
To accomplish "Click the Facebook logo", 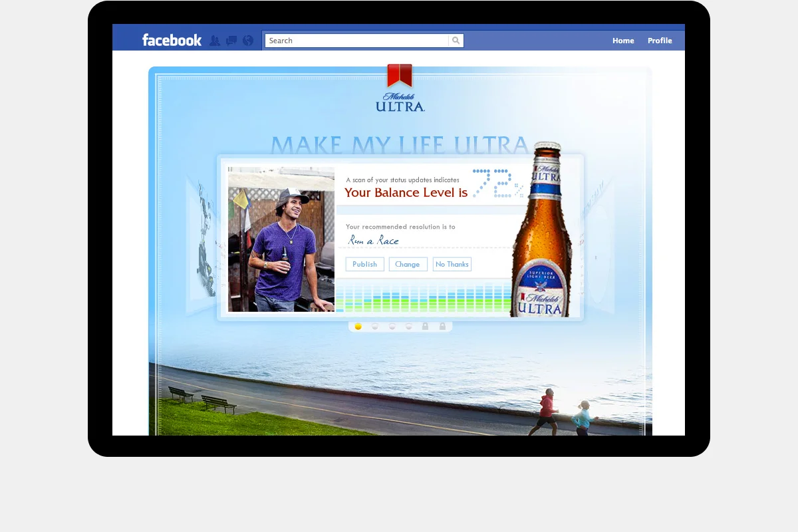I will tap(172, 40).
